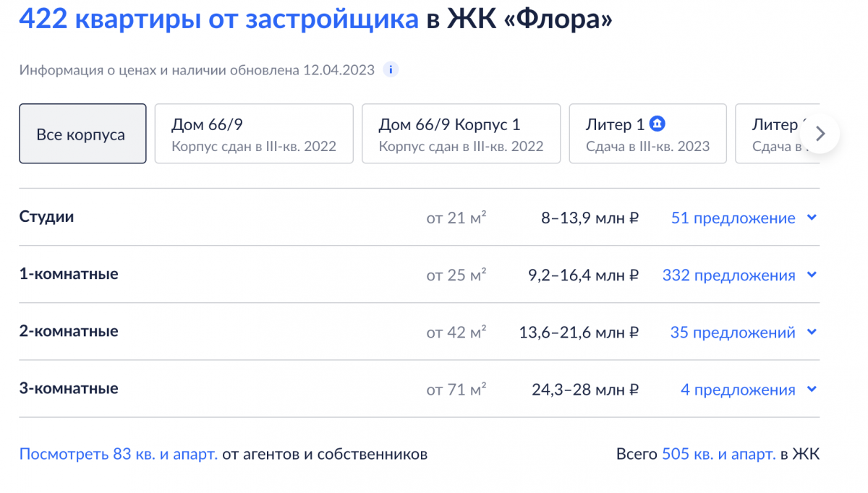The width and height of the screenshot is (868, 493).
Task: Expand the Студии offers chevron
Action: [812, 218]
